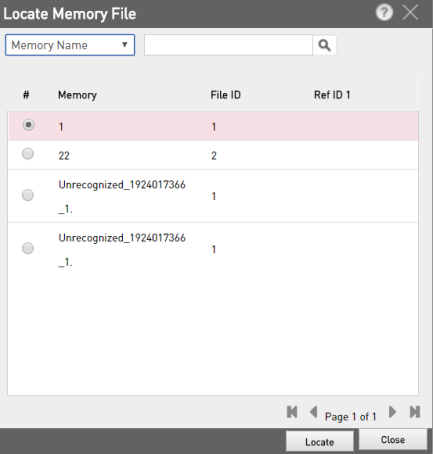Go to next page arrow icon

tap(393, 412)
